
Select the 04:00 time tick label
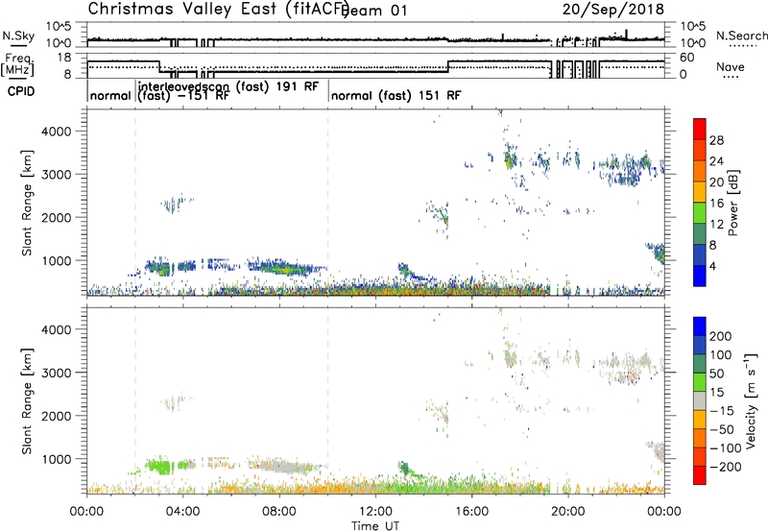coord(183,512)
